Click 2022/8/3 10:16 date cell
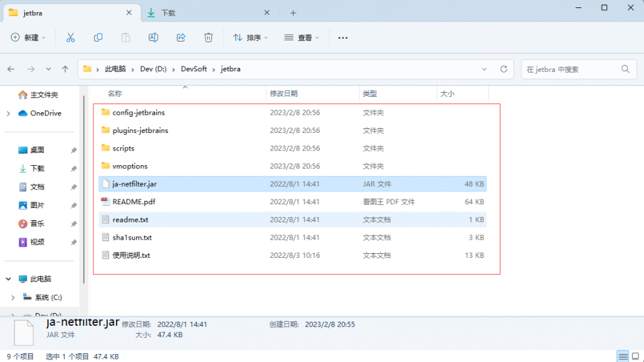The image size is (644, 362). (x=295, y=255)
